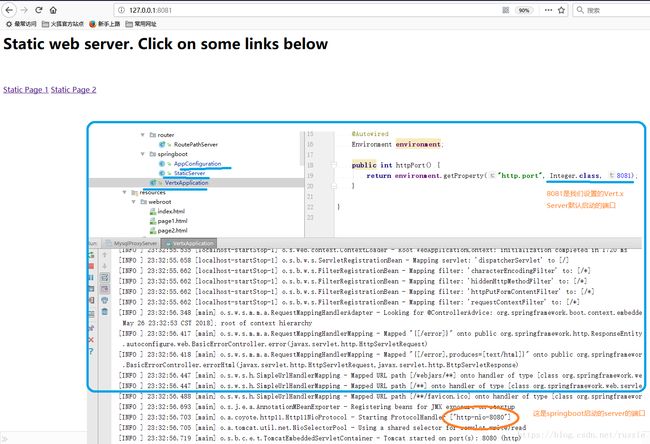Click the dispatcherServlet mapping log line
This screenshot has width=650, height=444.
click(343, 260)
